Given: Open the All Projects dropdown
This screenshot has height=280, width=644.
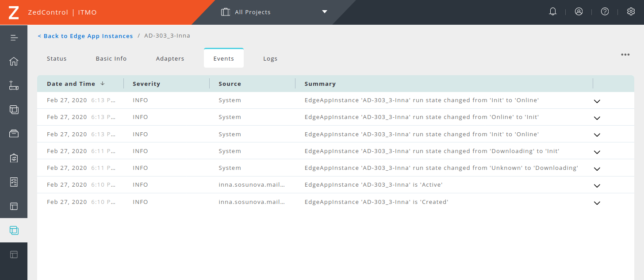Looking at the screenshot, I should (274, 12).
